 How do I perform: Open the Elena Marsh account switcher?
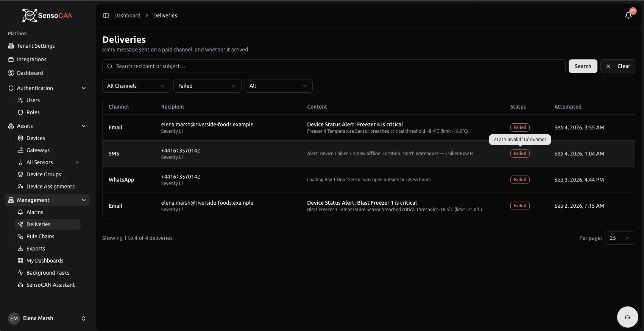[47, 319]
